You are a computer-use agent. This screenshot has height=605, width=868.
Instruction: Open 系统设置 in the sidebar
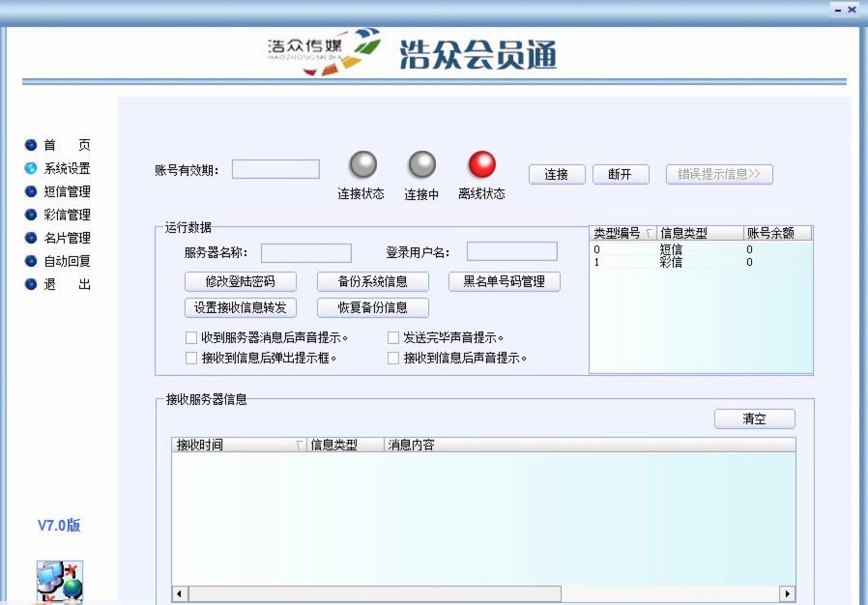[x=67, y=168]
